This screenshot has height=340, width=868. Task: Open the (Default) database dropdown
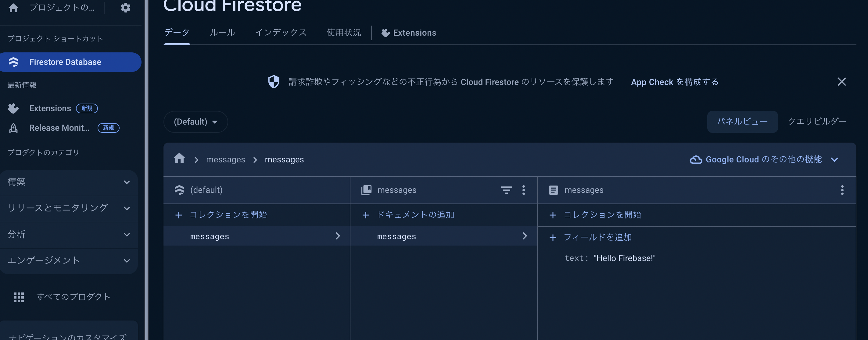[x=195, y=122]
